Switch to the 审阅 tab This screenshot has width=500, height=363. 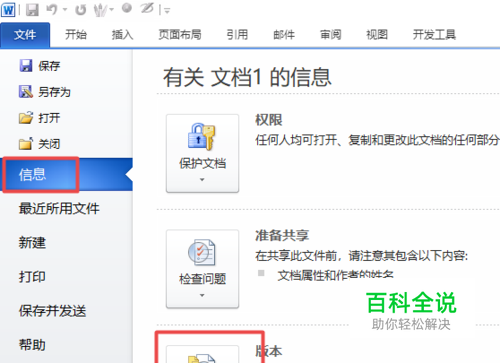click(x=330, y=35)
